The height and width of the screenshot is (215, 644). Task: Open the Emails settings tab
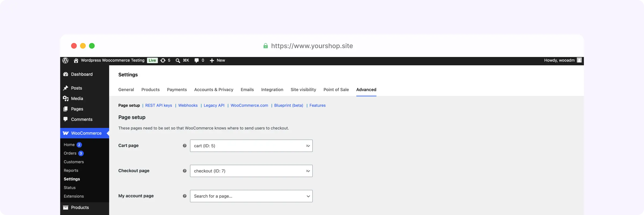247,89
